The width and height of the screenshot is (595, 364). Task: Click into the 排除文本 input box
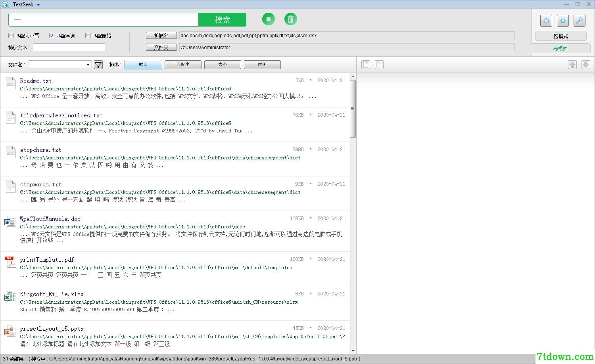point(69,48)
